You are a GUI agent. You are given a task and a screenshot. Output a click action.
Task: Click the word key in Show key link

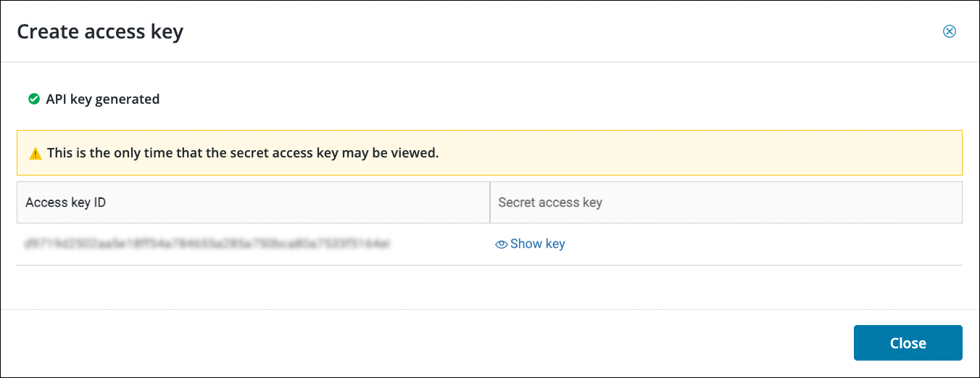click(555, 244)
